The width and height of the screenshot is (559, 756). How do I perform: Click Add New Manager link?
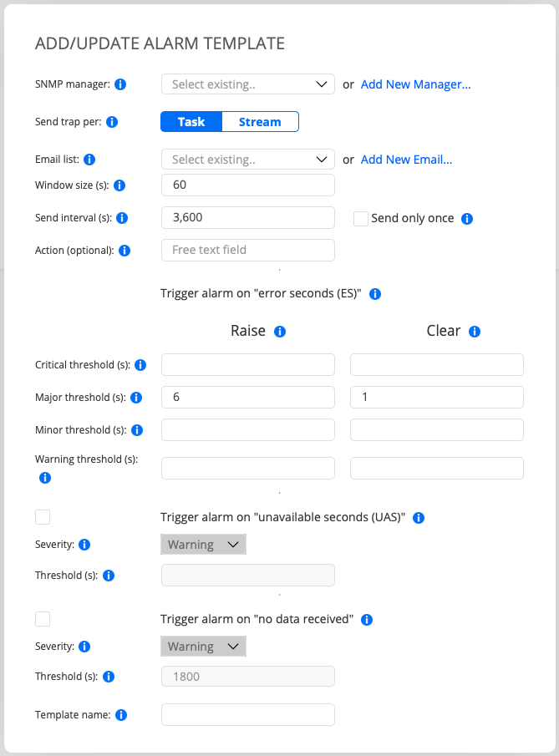415,84
